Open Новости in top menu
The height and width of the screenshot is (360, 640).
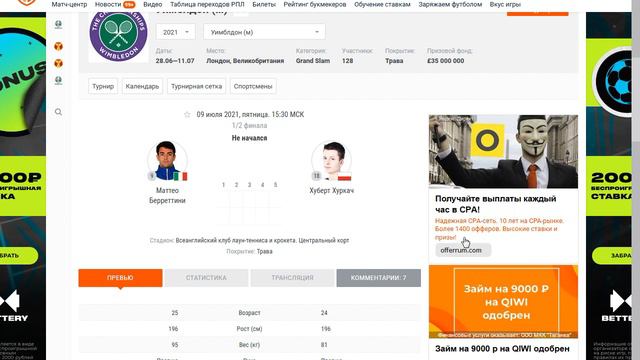click(108, 4)
